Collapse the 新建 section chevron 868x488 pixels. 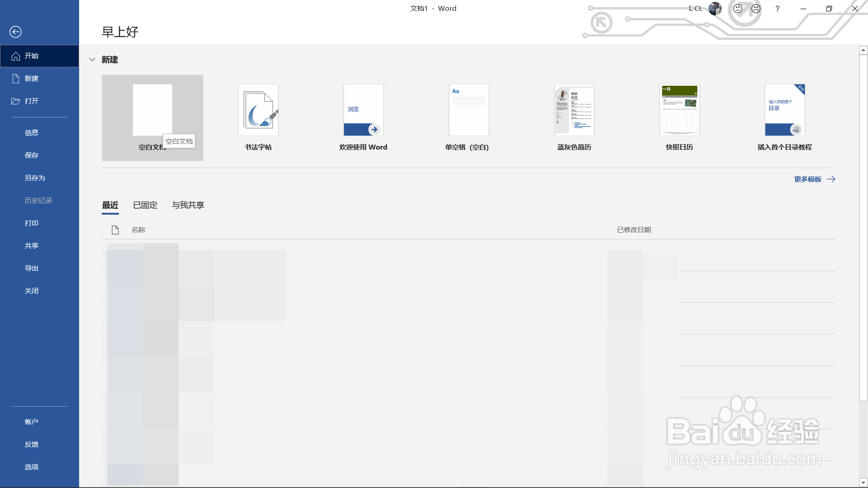92,60
